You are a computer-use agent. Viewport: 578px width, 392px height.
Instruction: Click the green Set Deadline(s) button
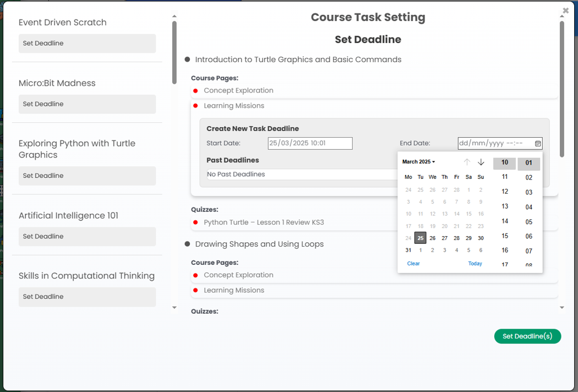click(527, 336)
